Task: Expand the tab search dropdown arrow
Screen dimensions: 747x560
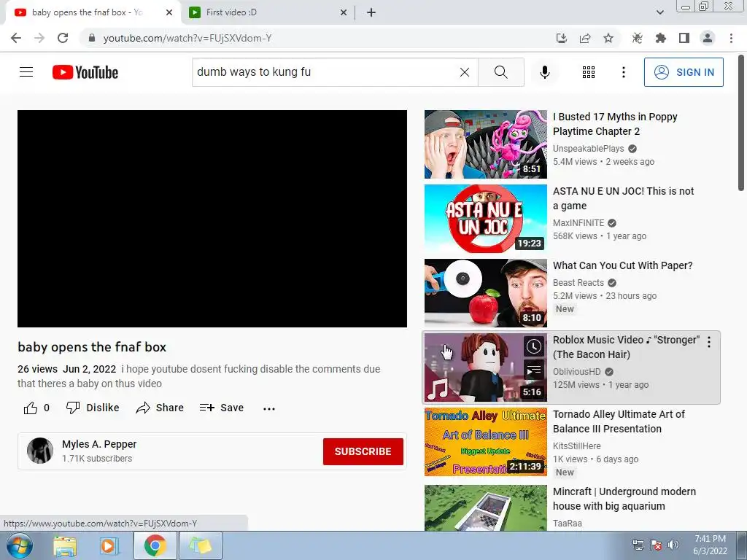Action: (x=659, y=12)
